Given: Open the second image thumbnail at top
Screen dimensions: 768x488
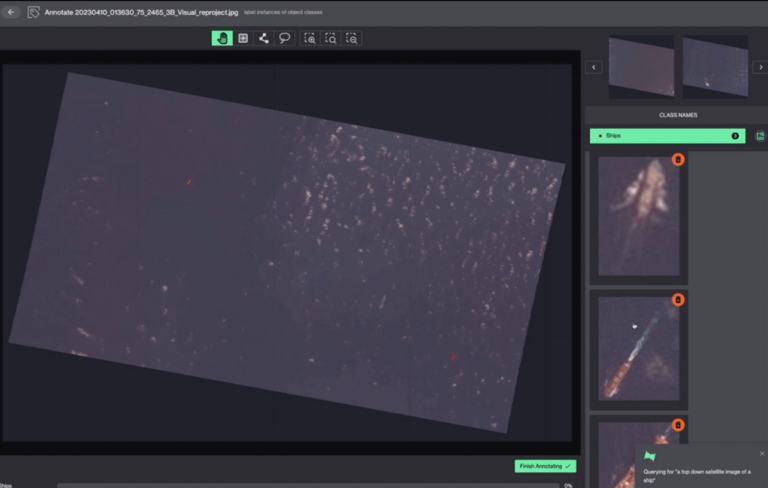Looking at the screenshot, I should [715, 67].
